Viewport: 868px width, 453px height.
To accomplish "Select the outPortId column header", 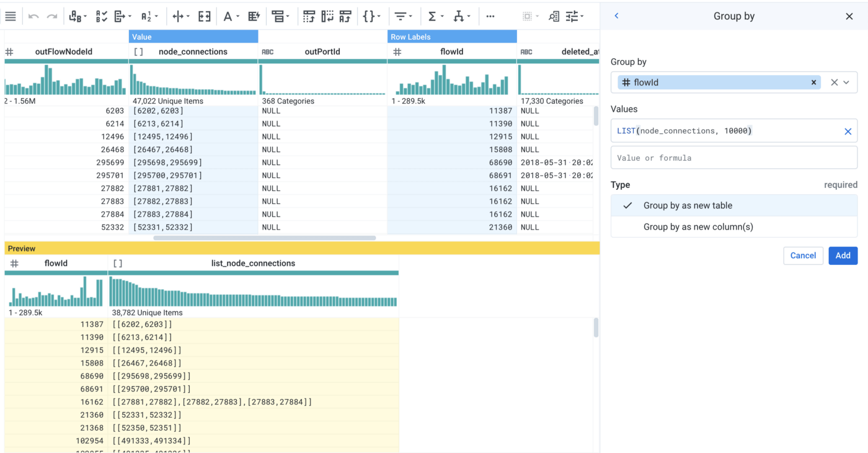I will (322, 52).
